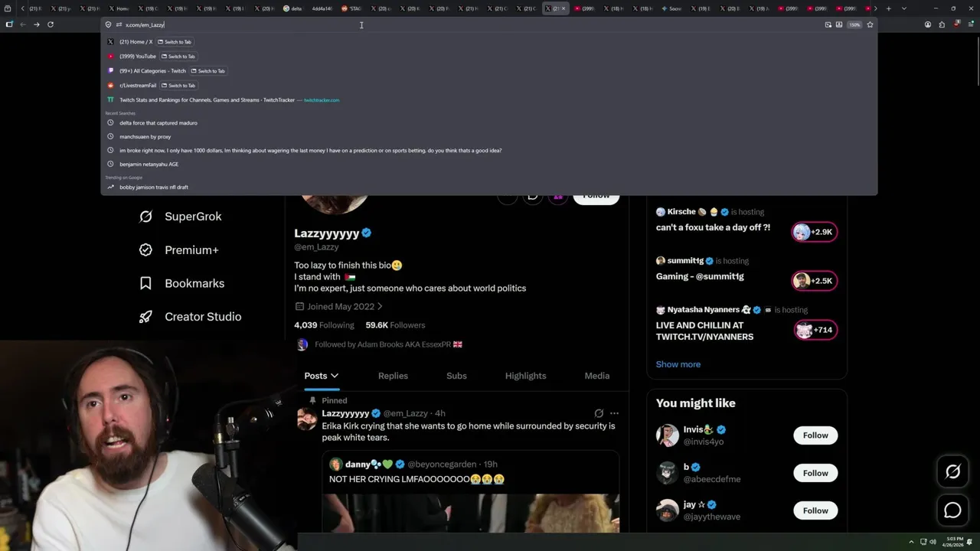The height and width of the screenshot is (551, 980).
Task: Click Show more under live spaces
Action: tap(678, 364)
